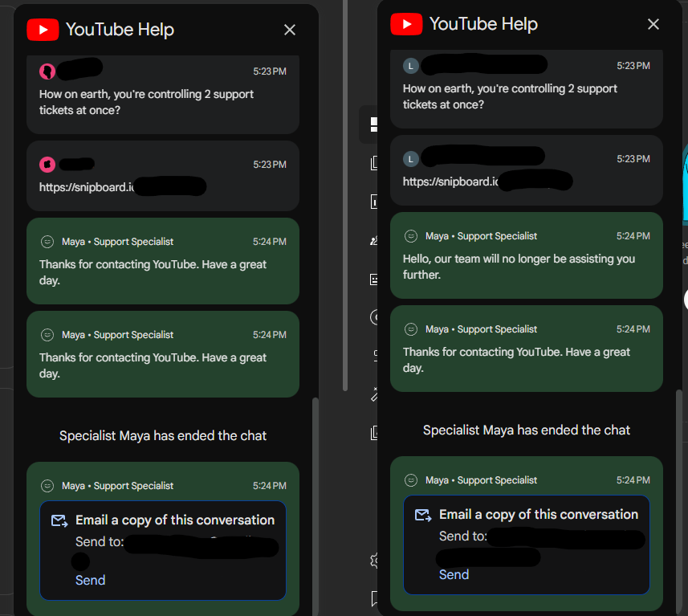Click the right panel chat scrollbar thumb
This screenshot has width=688, height=616.
tap(679, 500)
